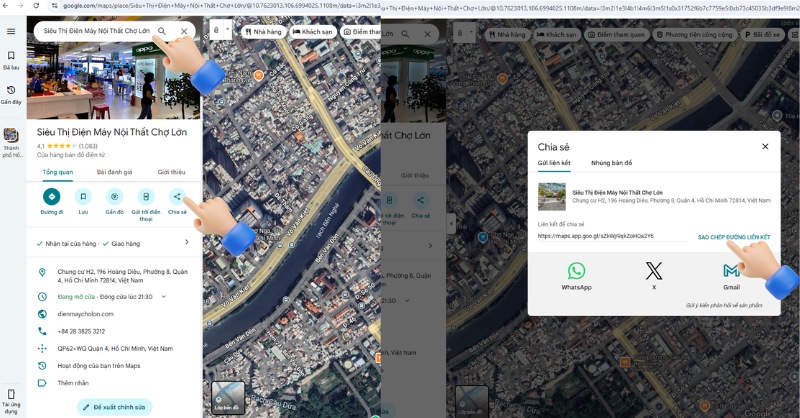Click the history icon for Hoạt động của bạn
800x418 pixels.
(x=42, y=366)
